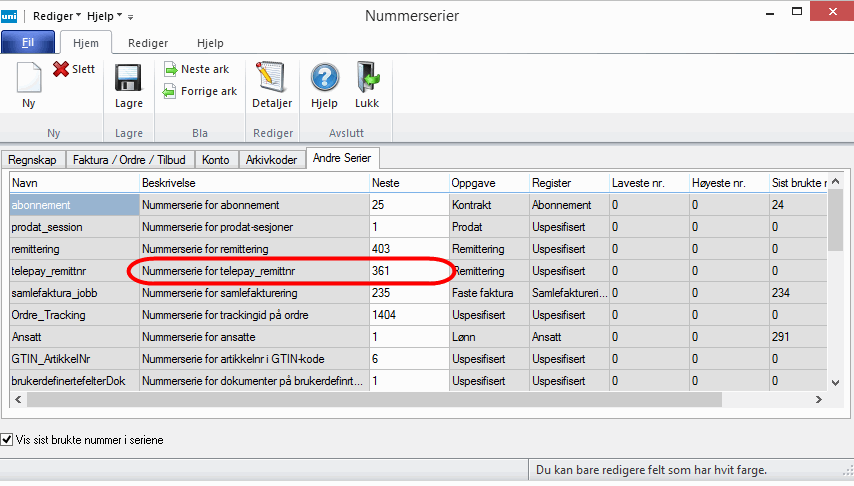This screenshot has width=854, height=486.
Task: Click the Ny new document icon
Action: (28, 80)
